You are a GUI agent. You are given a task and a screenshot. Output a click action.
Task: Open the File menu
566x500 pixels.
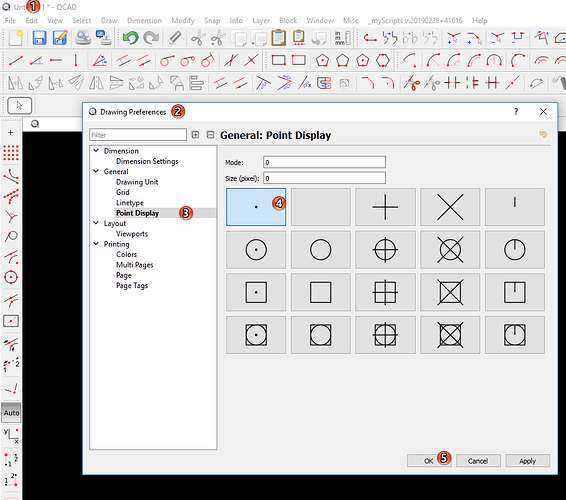click(10, 21)
